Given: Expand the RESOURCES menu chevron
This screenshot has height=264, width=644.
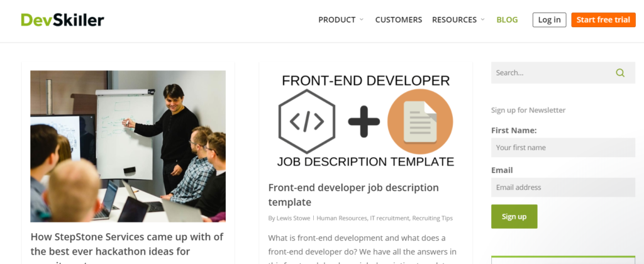Looking at the screenshot, I should pyautogui.click(x=483, y=20).
